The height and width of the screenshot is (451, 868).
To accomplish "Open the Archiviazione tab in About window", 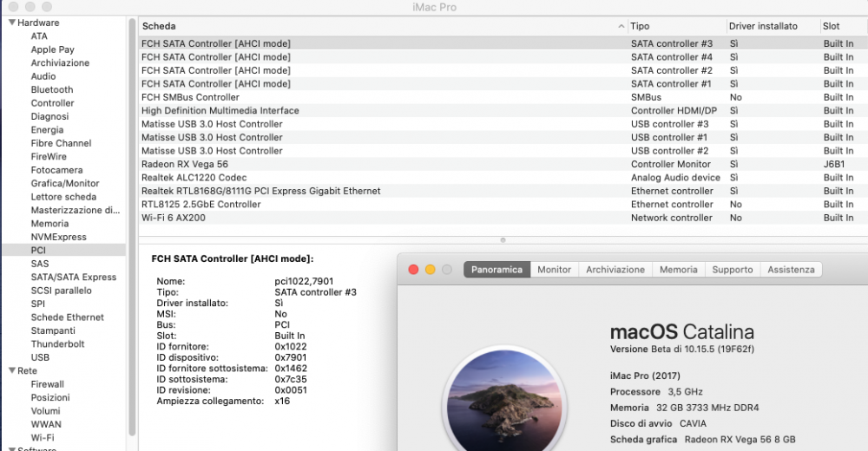I will pos(615,270).
